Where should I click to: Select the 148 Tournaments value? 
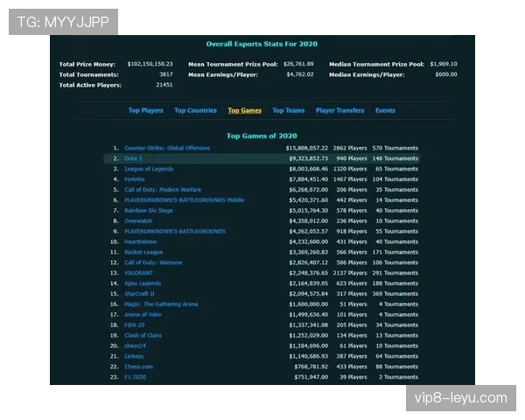point(395,158)
